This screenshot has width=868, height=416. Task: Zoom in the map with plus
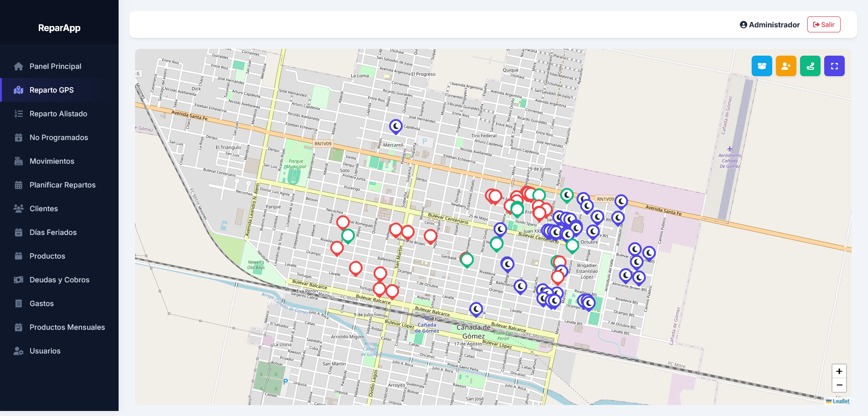point(839,371)
